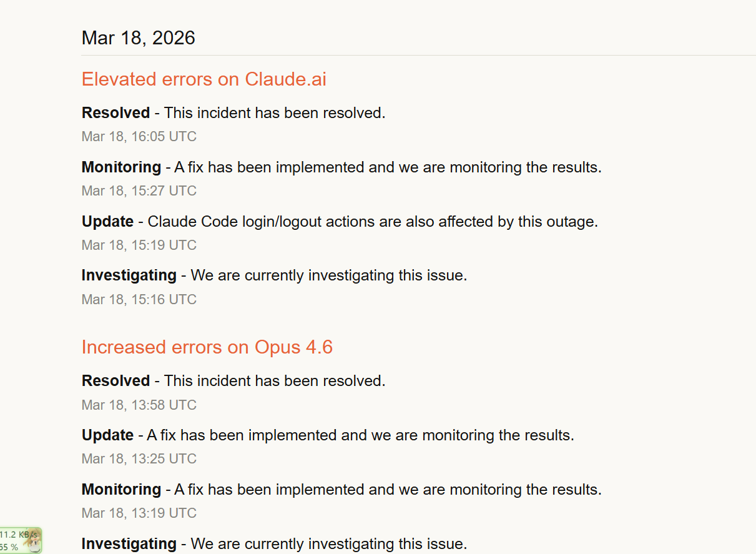Click the 'Mar 18, 16:05 UTC' timestamp

point(139,137)
